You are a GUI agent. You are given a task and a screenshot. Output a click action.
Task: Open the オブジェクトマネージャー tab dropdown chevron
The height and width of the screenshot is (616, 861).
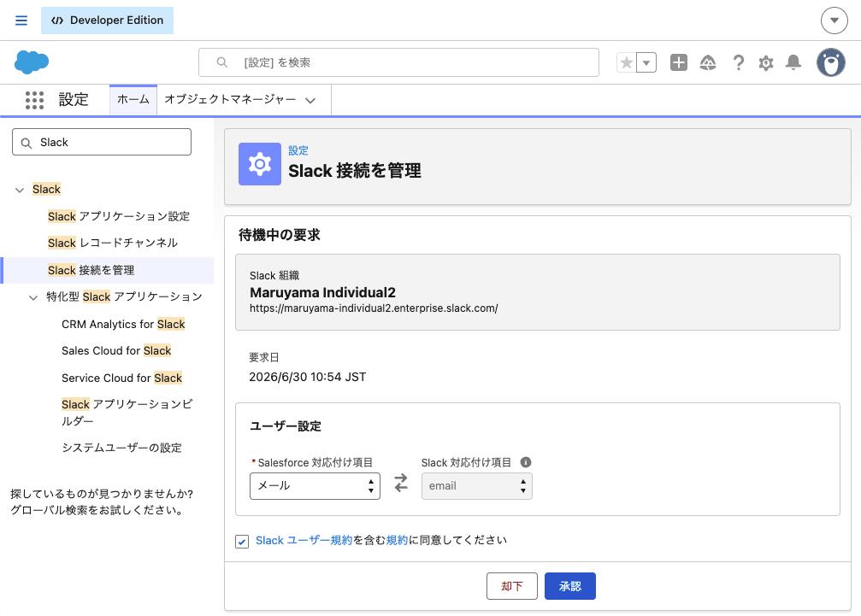pos(310,100)
